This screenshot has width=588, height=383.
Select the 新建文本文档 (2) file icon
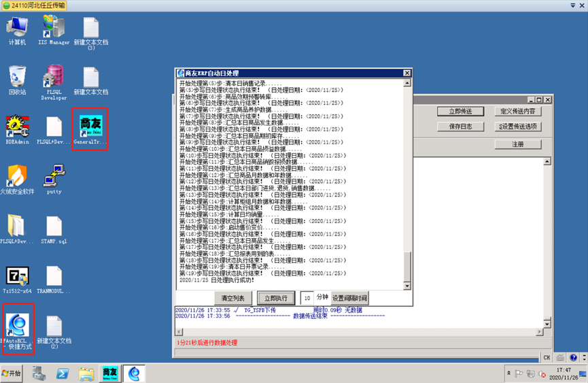[x=54, y=331]
